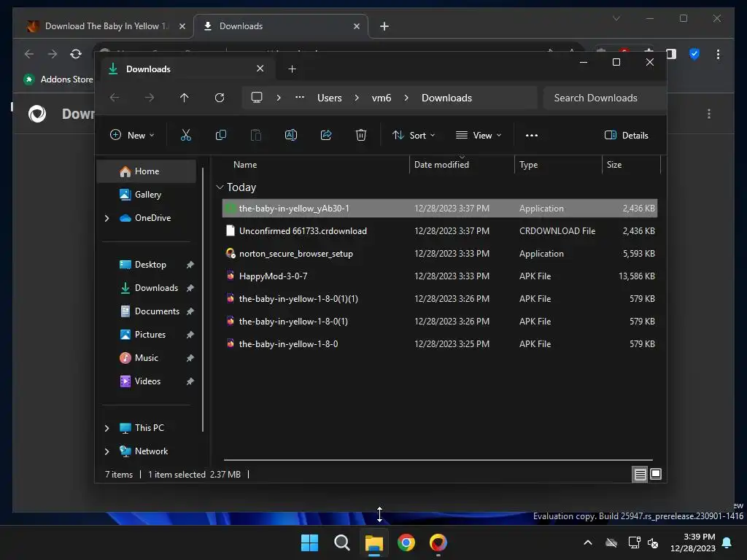Open the browser's three-dot main menu
Image resolution: width=747 pixels, height=560 pixels.
[718, 54]
